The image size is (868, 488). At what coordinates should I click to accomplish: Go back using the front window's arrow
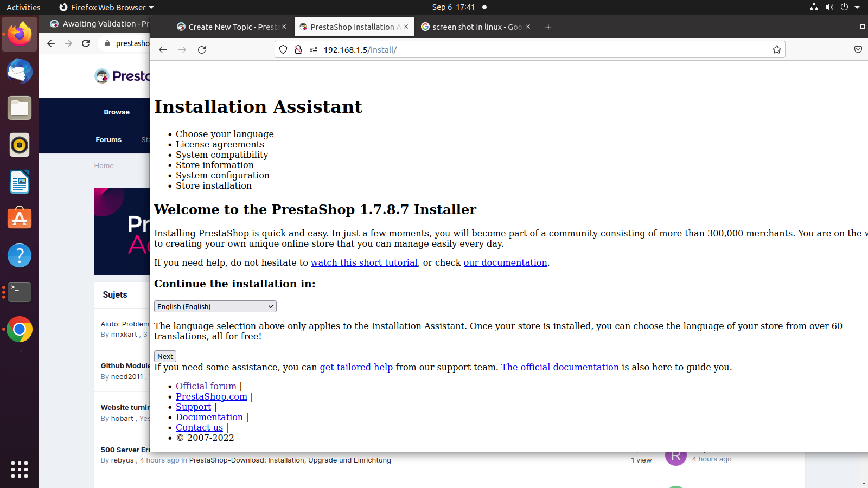[163, 50]
